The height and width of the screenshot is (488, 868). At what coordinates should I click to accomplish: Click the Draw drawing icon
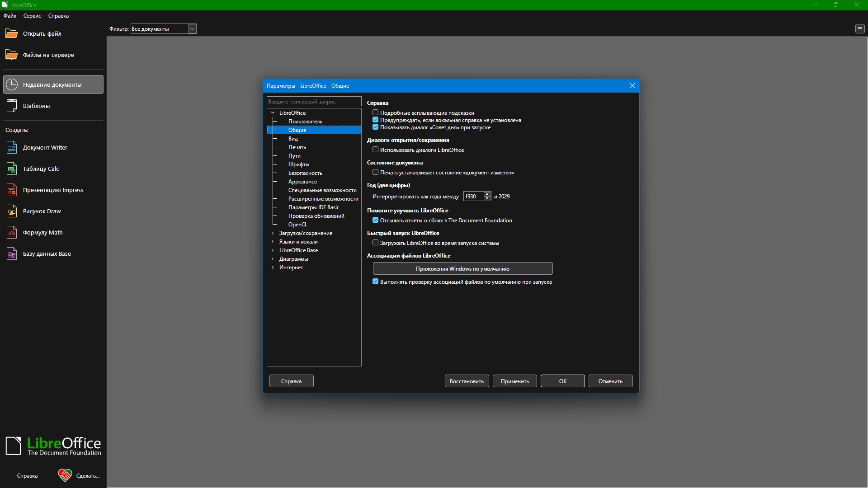[x=12, y=211]
